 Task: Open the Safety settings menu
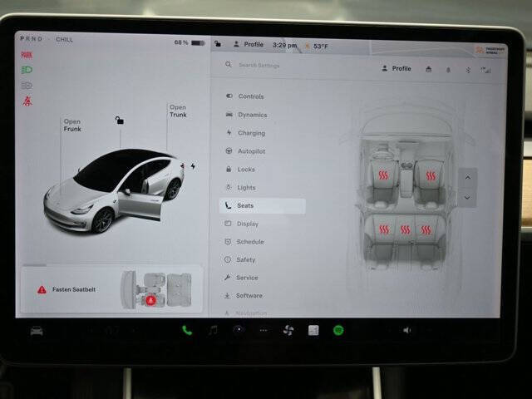coord(239,259)
